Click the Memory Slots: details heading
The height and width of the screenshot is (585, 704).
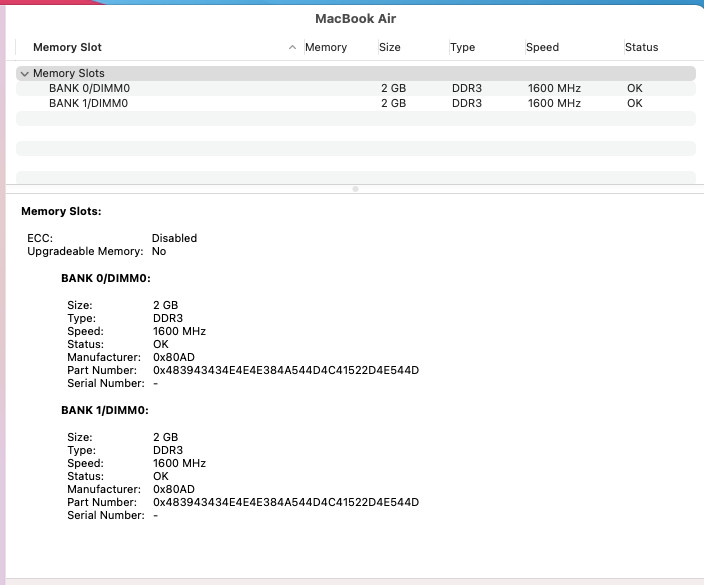click(x=61, y=211)
